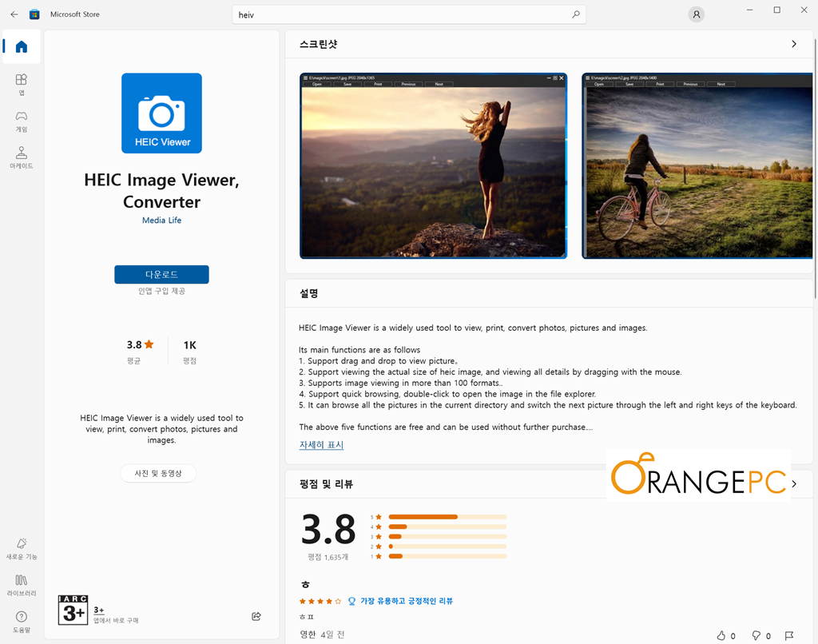Click the review's four-star rating
Viewport: 818px width, 644px height.
[x=320, y=601]
